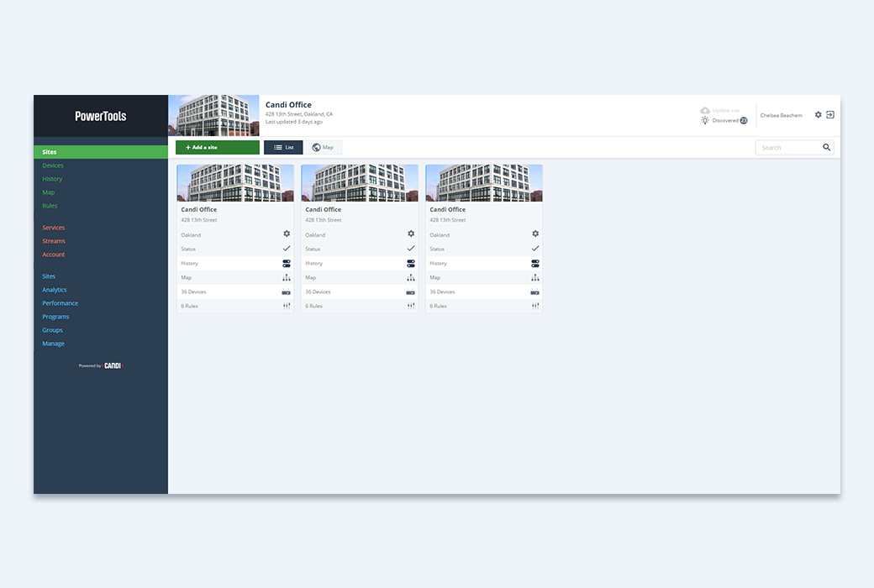The height and width of the screenshot is (588, 874).
Task: Click 6 Rules text on second card
Action: coord(313,306)
